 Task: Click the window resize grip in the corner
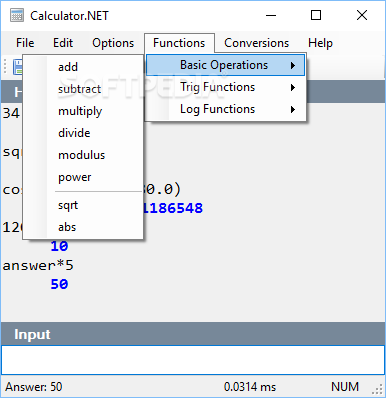tap(377, 389)
